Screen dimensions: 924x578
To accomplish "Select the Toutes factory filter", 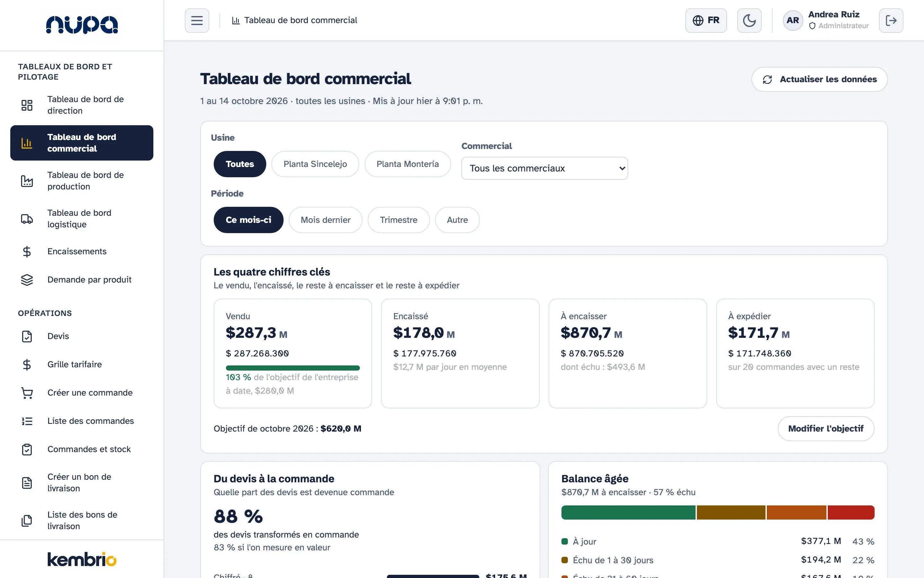I will pos(240,164).
